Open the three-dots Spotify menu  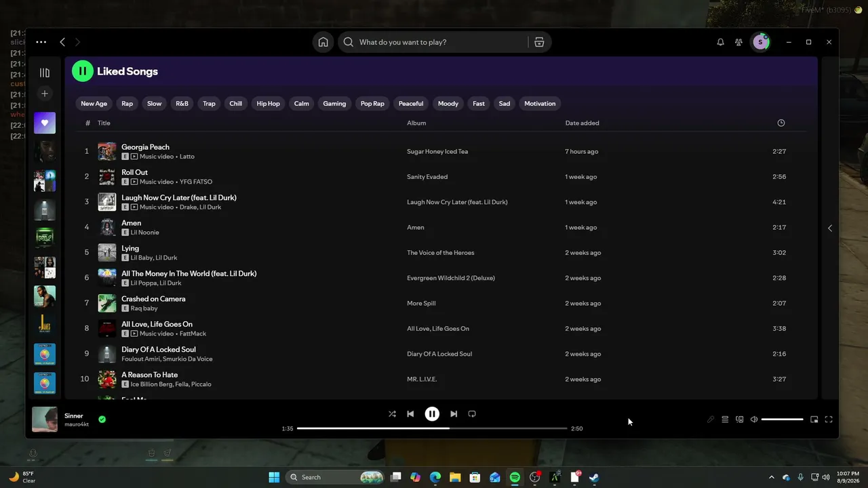(41, 42)
